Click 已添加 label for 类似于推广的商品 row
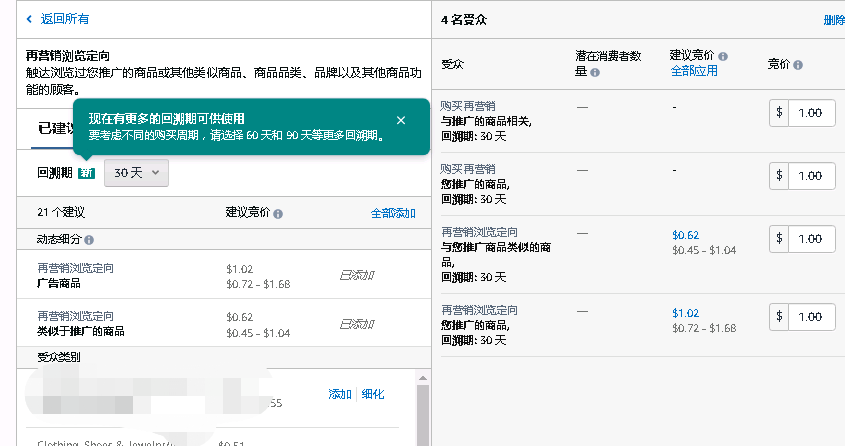 click(x=357, y=324)
